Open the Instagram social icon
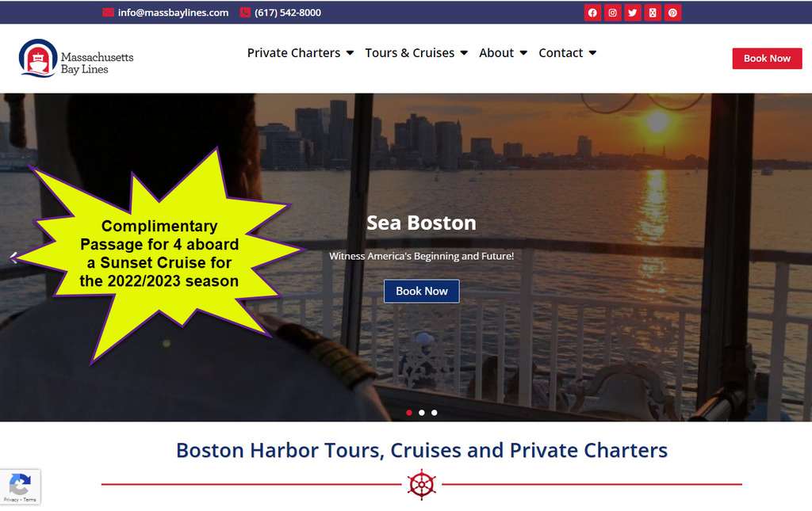This screenshot has width=812, height=511. click(613, 13)
